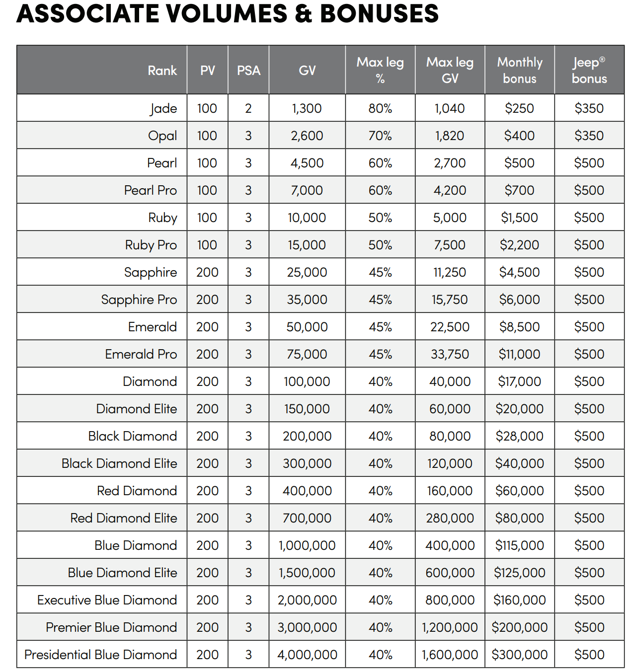
Task: Select the PSA value 2 for Jade
Action: tap(248, 108)
